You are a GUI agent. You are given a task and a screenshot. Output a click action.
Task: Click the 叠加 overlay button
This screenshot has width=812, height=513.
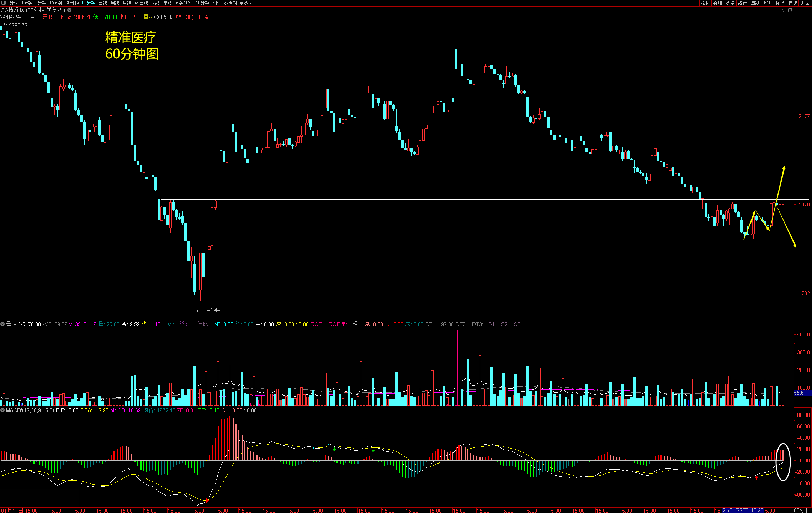[717, 3]
